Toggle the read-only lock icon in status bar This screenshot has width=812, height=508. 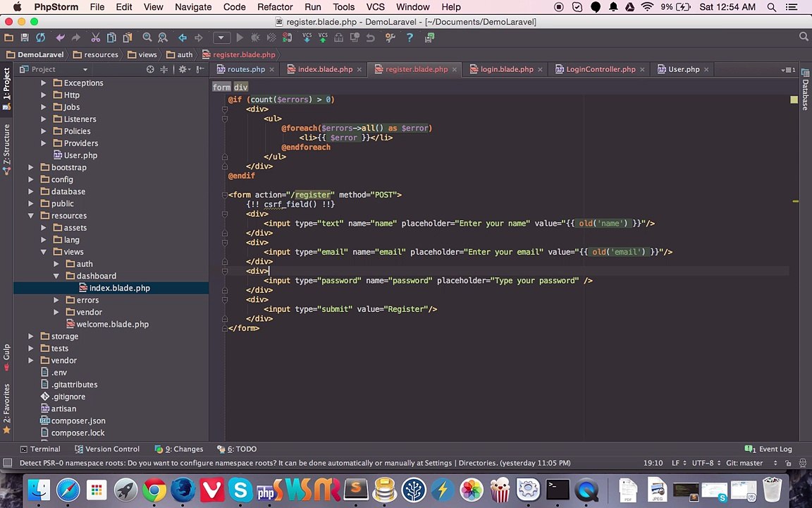click(x=788, y=463)
